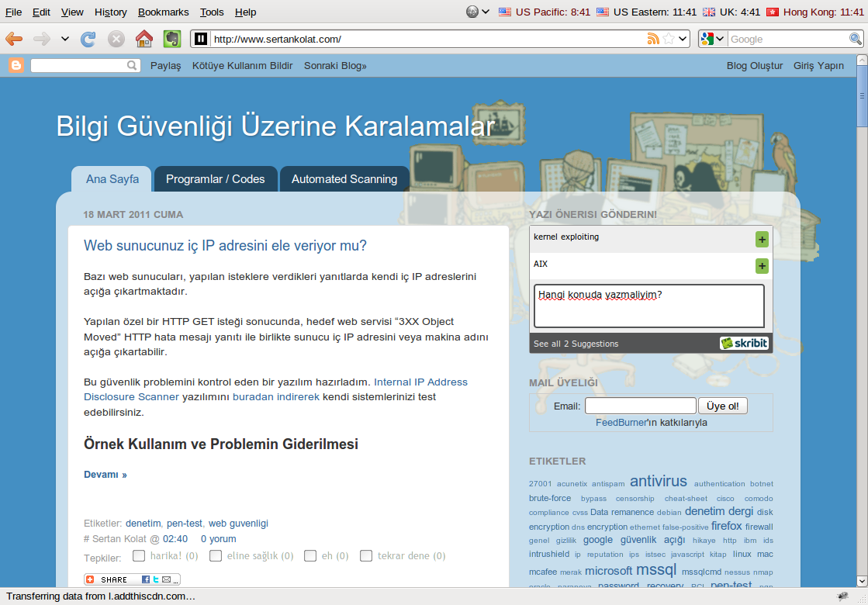The height and width of the screenshot is (605, 868).
Task: Open the history dropdown next to navigation arrows
Action: point(65,39)
